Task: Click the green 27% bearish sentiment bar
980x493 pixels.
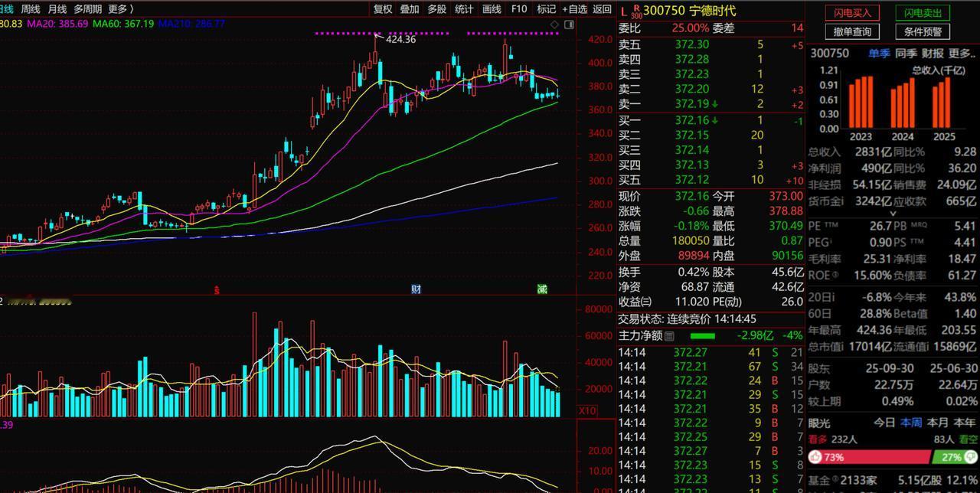Action: point(955,457)
